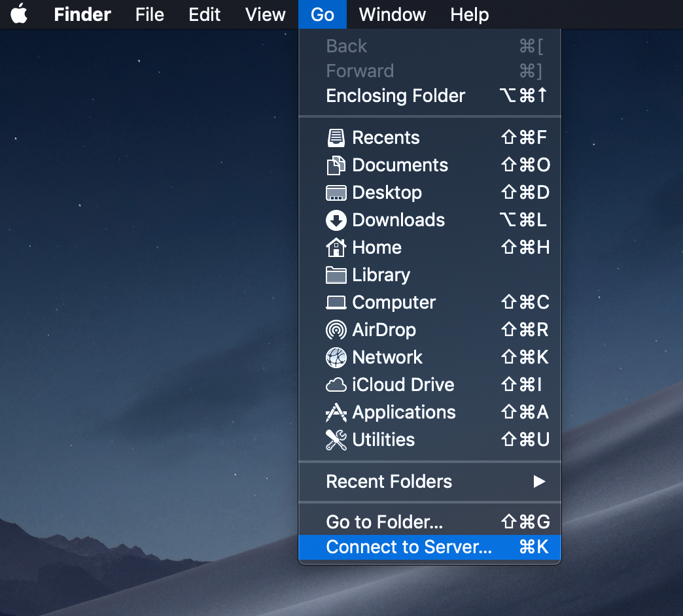Image resolution: width=683 pixels, height=616 pixels.
Task: Click the Downloads arrow-circle icon
Action: [336, 220]
